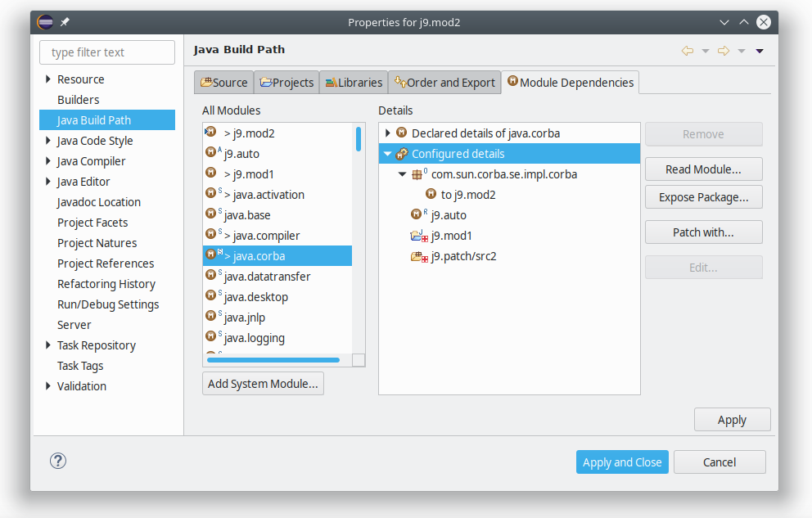
Task: Open Project Natures page
Action: click(97, 243)
